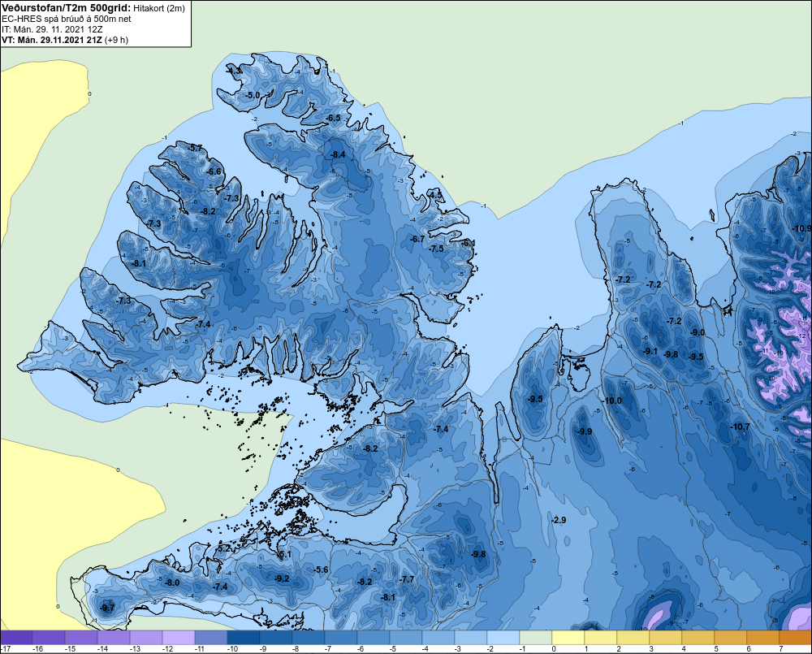812x654 pixels.
Task: Select legend swatch between -4 and -3
Action: coord(438,638)
